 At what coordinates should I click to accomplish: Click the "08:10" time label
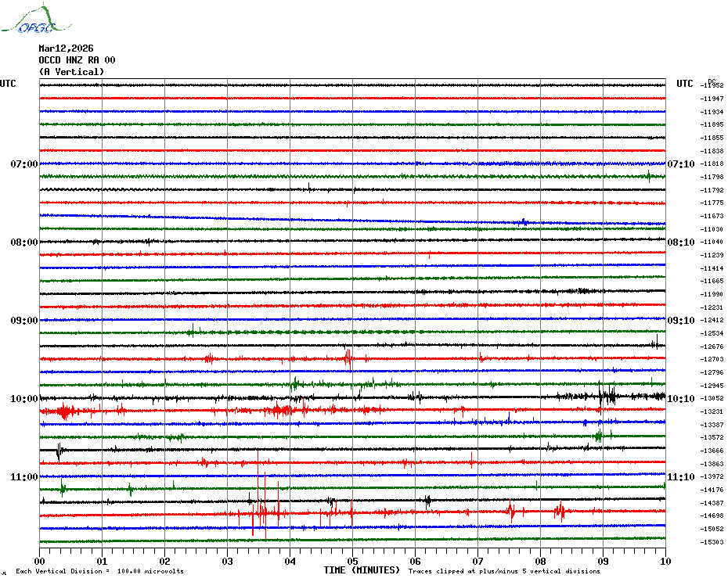click(x=681, y=242)
